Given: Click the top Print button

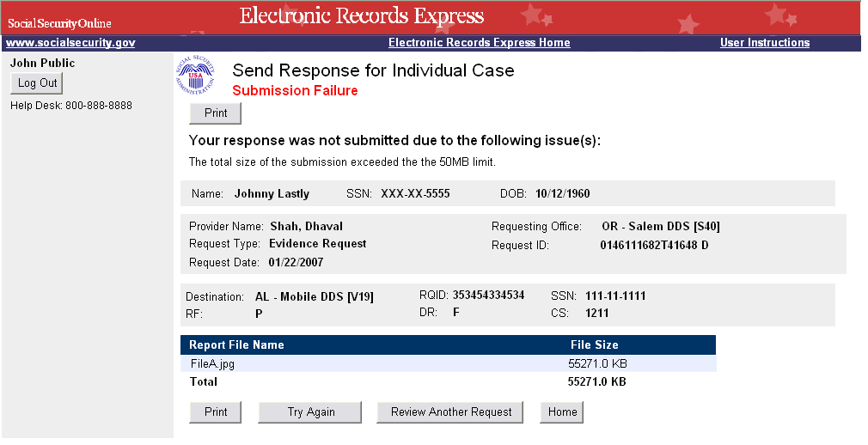Looking at the screenshot, I should (216, 113).
